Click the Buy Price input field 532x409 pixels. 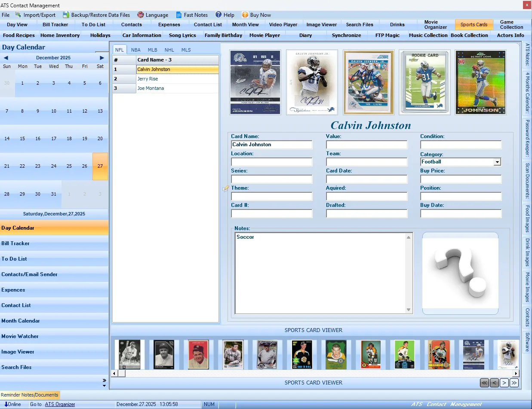click(461, 179)
